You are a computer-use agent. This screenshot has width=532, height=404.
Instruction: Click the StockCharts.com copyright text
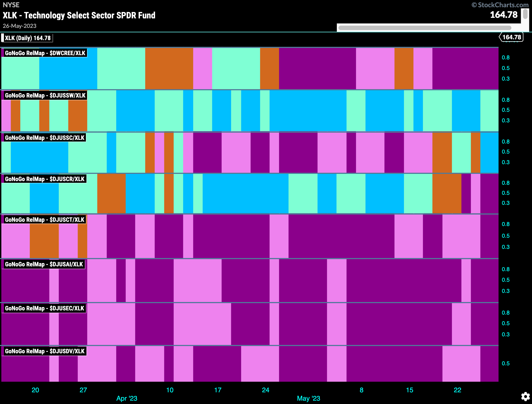500,5
